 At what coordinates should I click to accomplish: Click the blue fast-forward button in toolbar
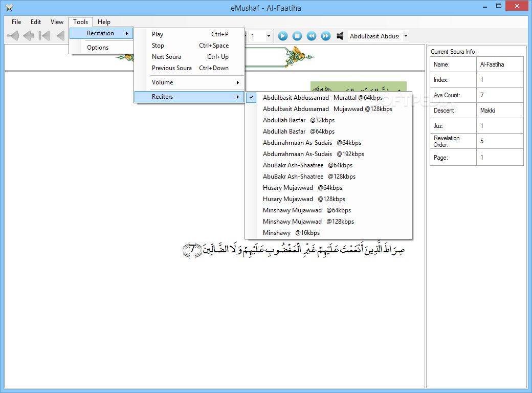click(x=326, y=36)
